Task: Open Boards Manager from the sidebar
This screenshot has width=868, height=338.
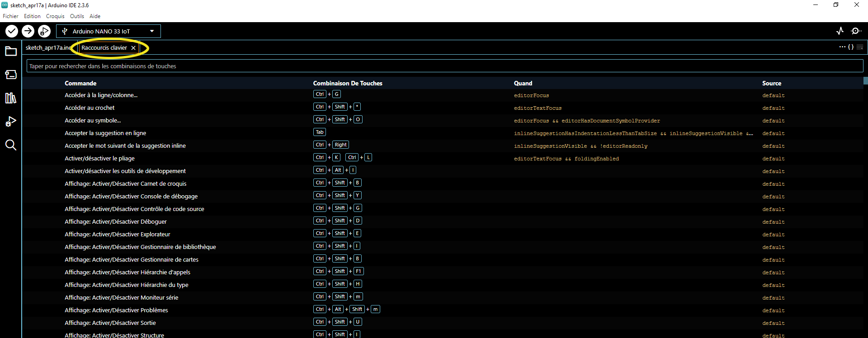Action: [x=11, y=75]
